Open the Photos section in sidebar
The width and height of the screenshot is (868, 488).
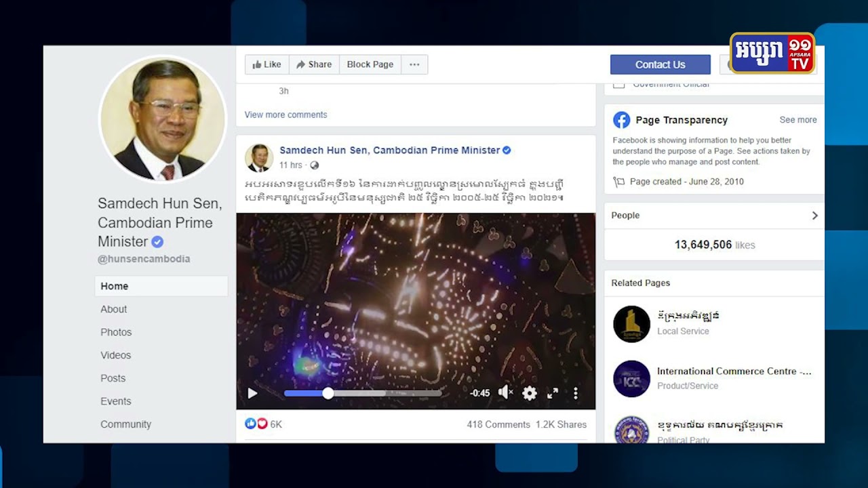click(116, 332)
